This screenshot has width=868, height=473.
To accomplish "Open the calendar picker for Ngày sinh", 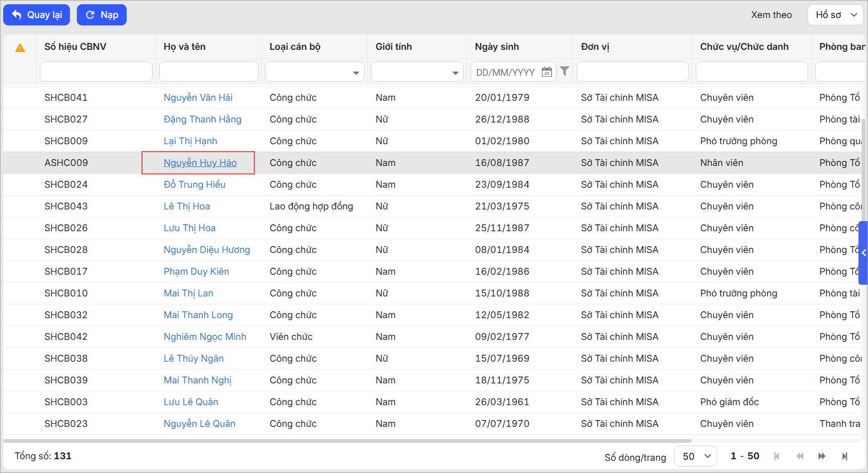I will [546, 72].
